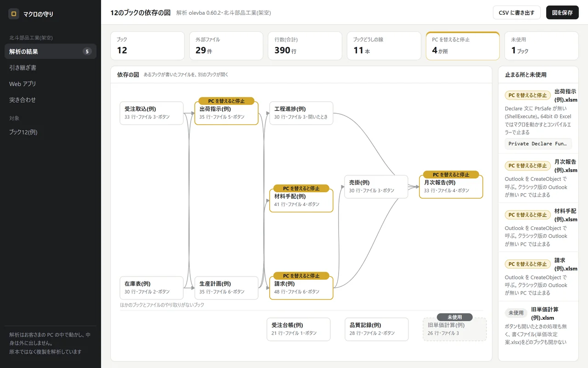Open 解析の結果 in the sidebar
588x368 pixels.
point(51,52)
